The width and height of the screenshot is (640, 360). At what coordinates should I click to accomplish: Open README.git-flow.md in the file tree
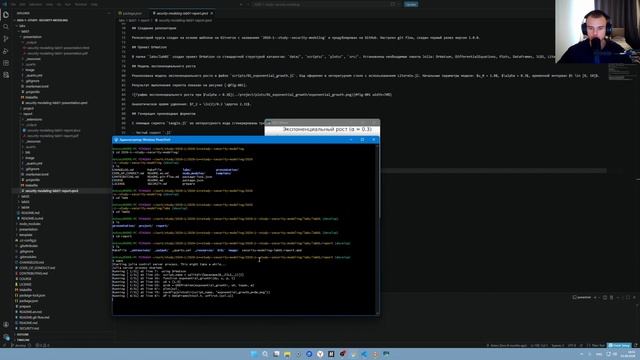(34, 317)
